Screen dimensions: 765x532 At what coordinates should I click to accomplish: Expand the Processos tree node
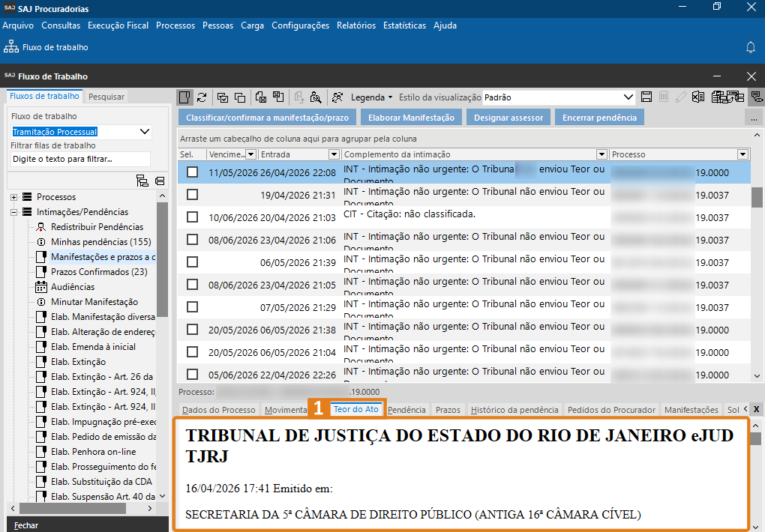pyautogui.click(x=13, y=197)
